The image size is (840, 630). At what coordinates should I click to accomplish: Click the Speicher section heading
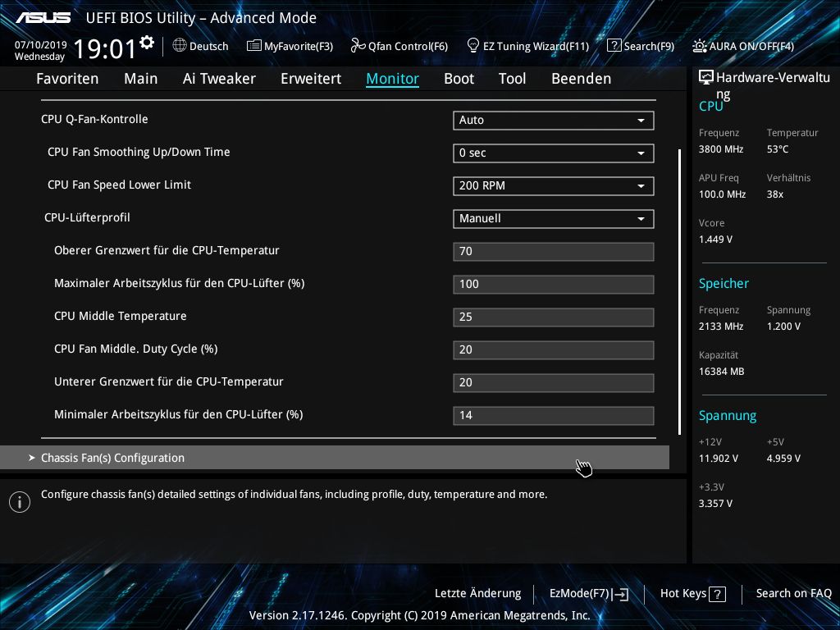pyautogui.click(x=724, y=283)
